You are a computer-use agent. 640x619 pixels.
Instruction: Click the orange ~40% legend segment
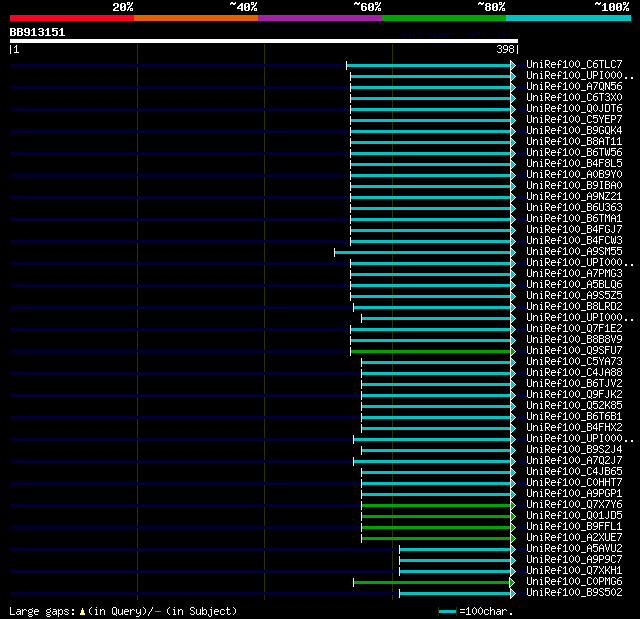[x=196, y=18]
